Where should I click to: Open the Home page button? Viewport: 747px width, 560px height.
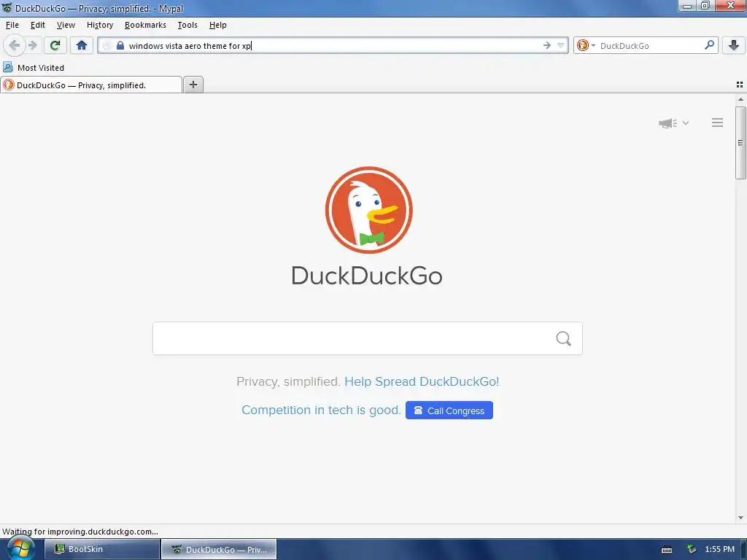point(82,45)
